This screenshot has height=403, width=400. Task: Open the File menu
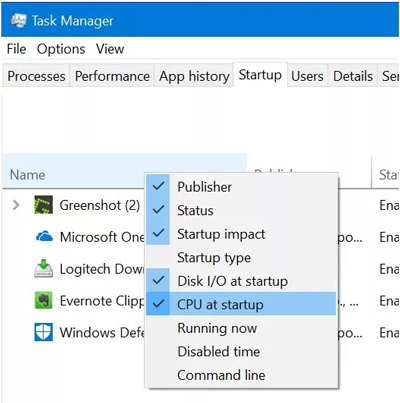point(16,49)
